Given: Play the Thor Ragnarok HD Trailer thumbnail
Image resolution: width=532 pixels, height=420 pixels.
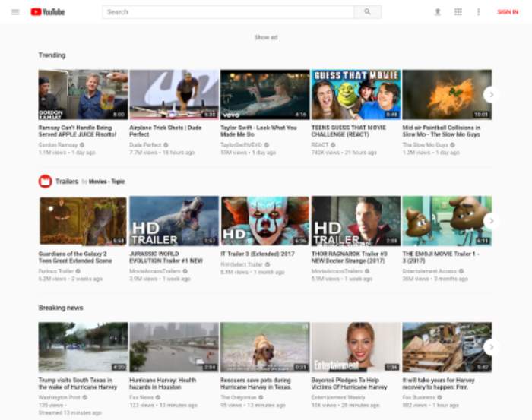Looking at the screenshot, I should click(356, 221).
